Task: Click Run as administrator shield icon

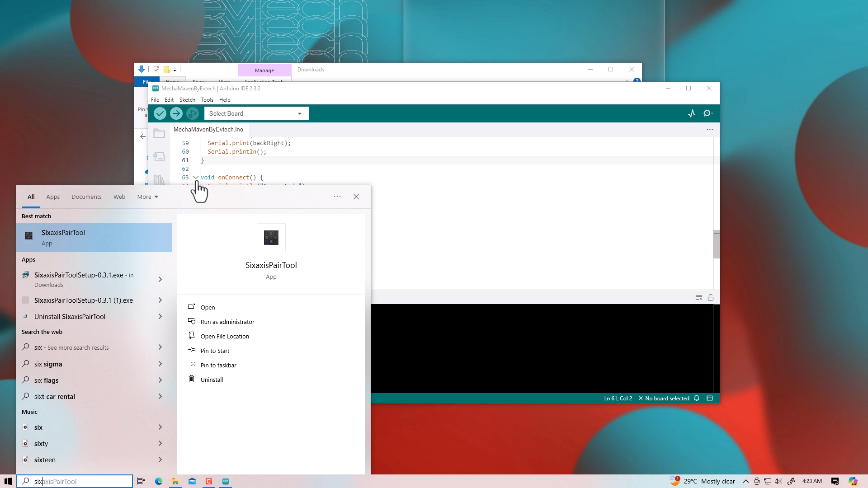Action: coord(191,321)
